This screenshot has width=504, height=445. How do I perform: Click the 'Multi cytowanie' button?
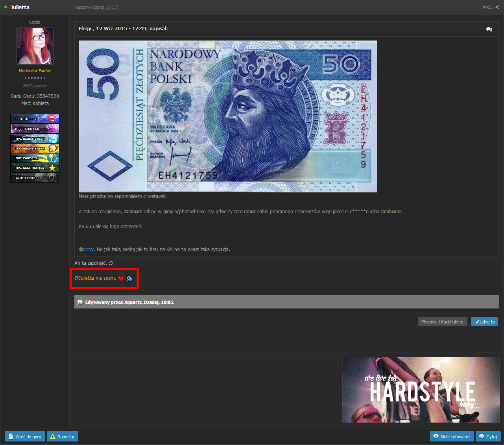(452, 436)
